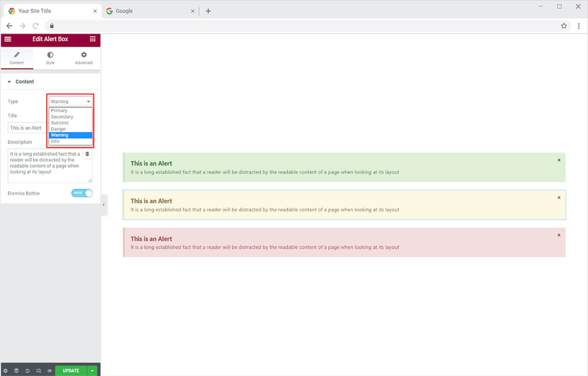This screenshot has height=376, width=588.
Task: Open the save options arrow next to UPDATE
Action: (92, 370)
